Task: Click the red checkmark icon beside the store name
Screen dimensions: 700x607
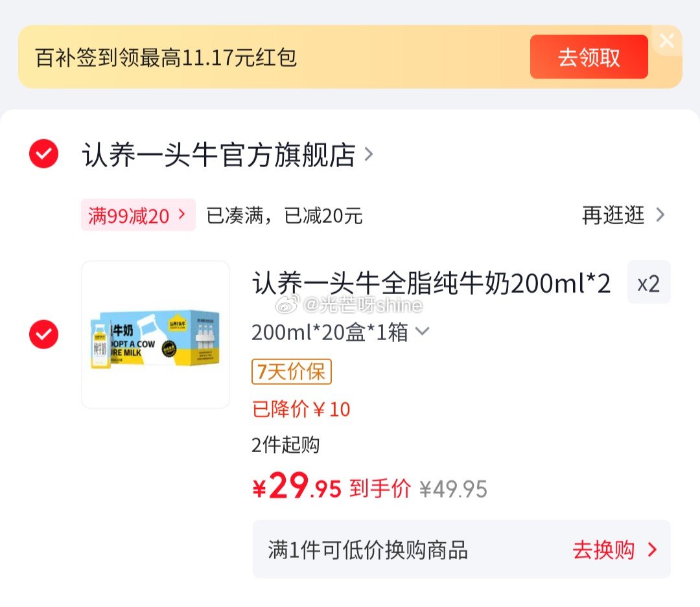Action: [43, 154]
